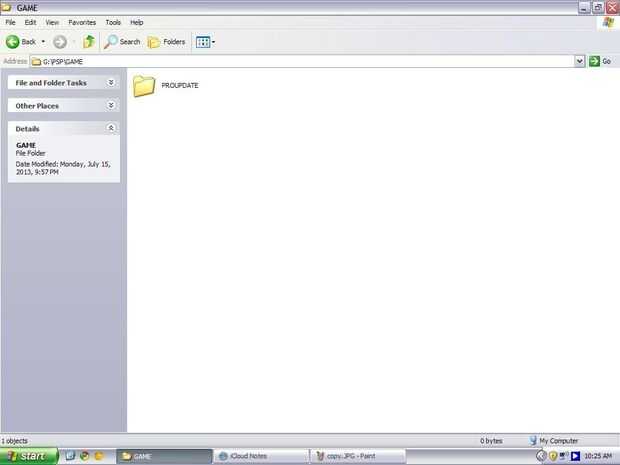Click the green Back arrow icon
The image size is (620, 465).
[x=13, y=42]
